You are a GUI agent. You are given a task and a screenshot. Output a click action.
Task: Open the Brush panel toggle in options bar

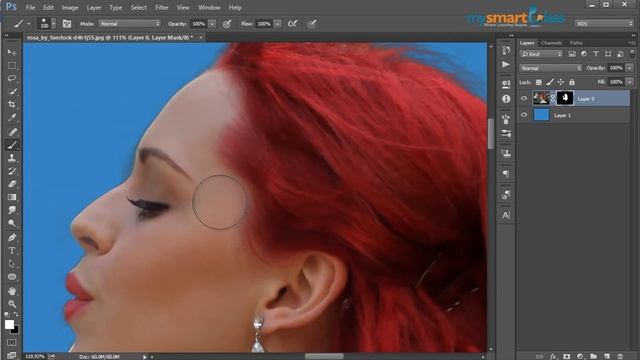[x=67, y=24]
